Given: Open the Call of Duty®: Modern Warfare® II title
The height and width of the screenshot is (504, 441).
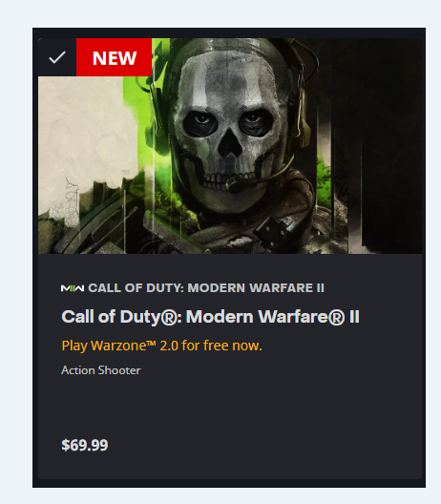Looking at the screenshot, I should (210, 317).
